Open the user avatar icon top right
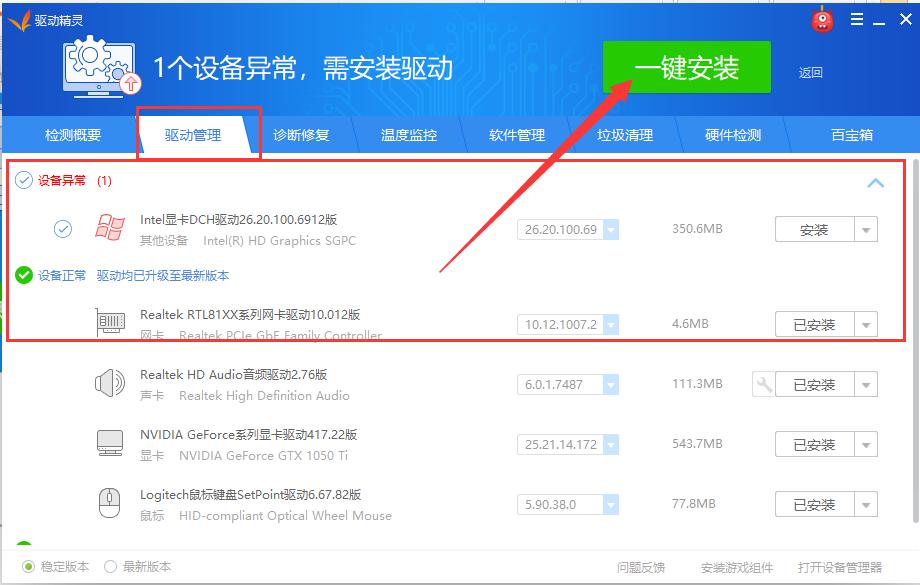The width and height of the screenshot is (920, 585). click(821, 19)
